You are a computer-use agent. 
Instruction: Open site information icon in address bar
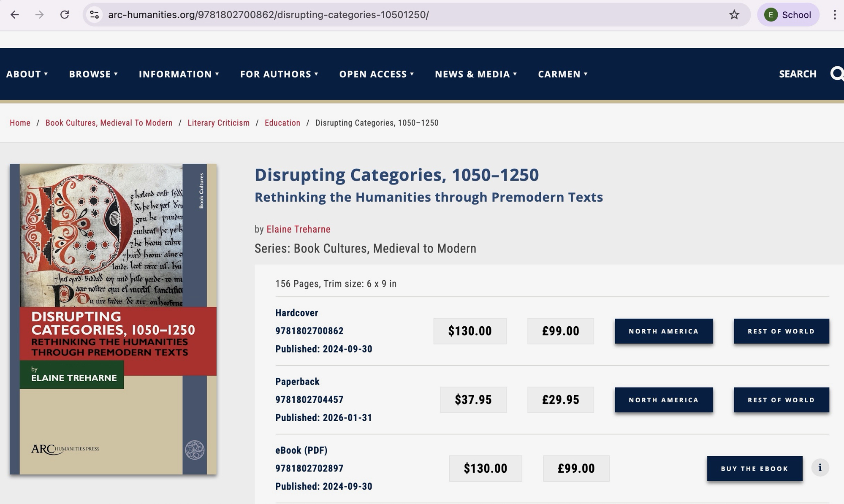95,15
